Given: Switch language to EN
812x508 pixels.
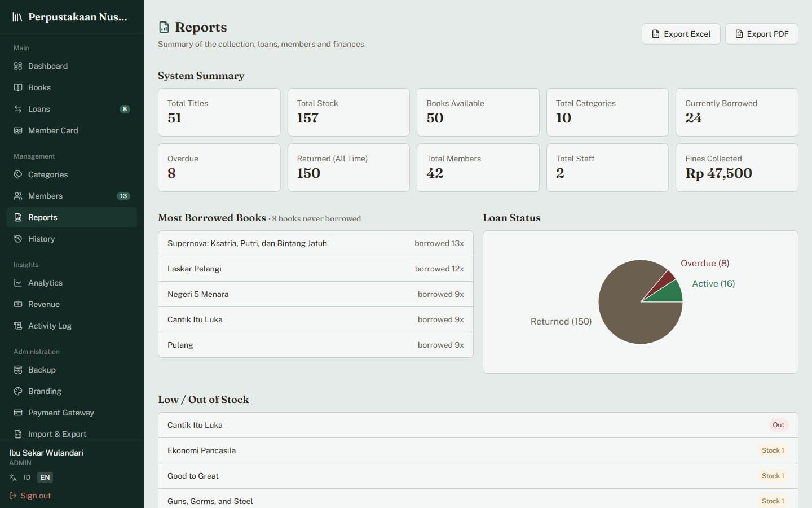Looking at the screenshot, I should [45, 478].
